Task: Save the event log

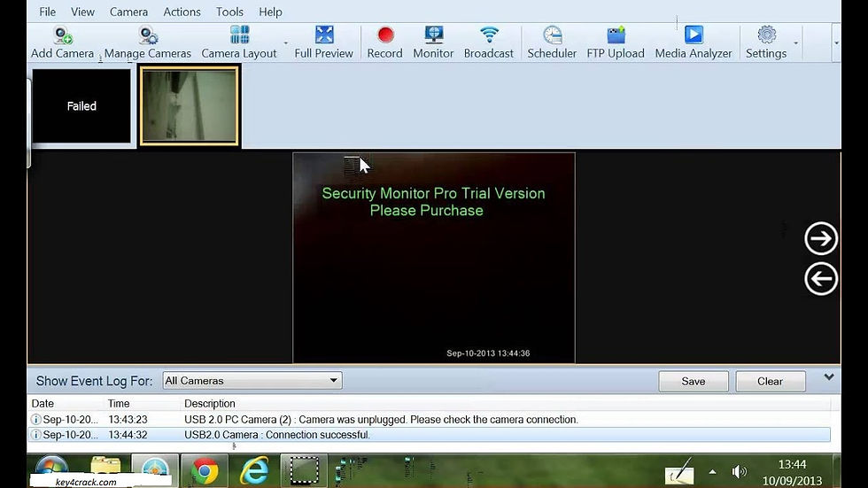Action: 693,381
